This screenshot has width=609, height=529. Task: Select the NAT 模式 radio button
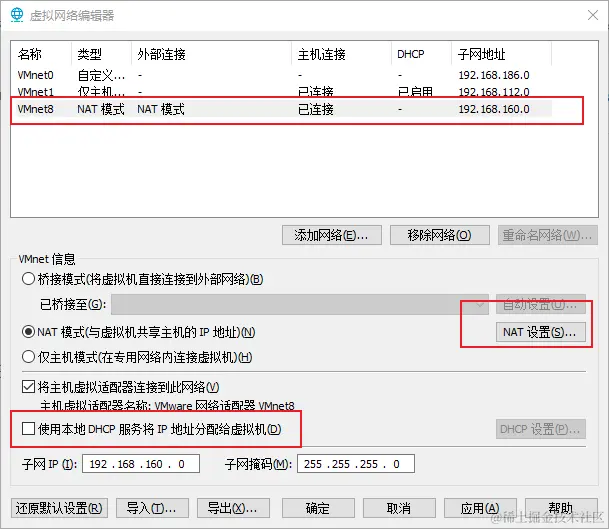(28, 332)
